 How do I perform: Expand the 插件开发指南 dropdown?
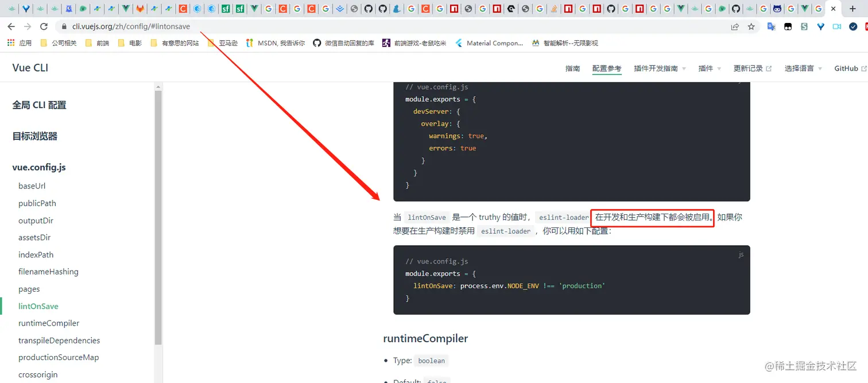(660, 68)
